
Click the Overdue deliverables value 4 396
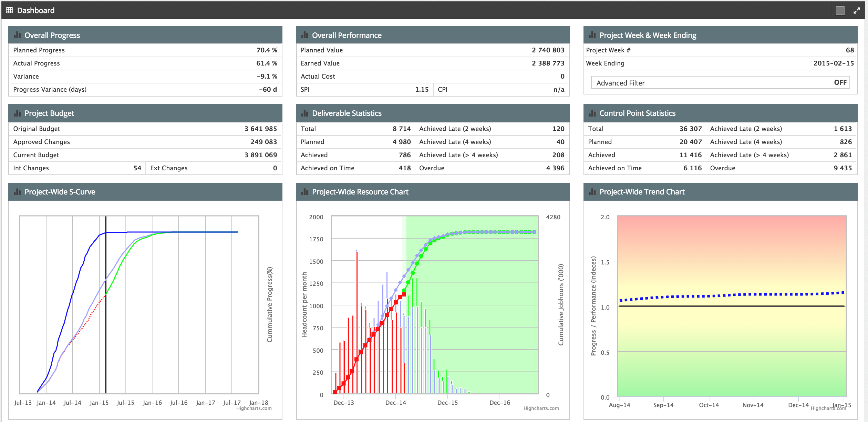(555, 168)
